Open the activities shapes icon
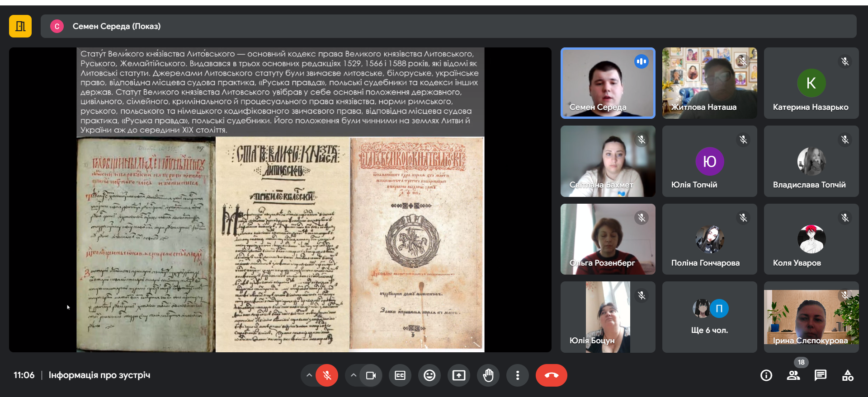Viewport: 868px width, 397px height. 847,375
